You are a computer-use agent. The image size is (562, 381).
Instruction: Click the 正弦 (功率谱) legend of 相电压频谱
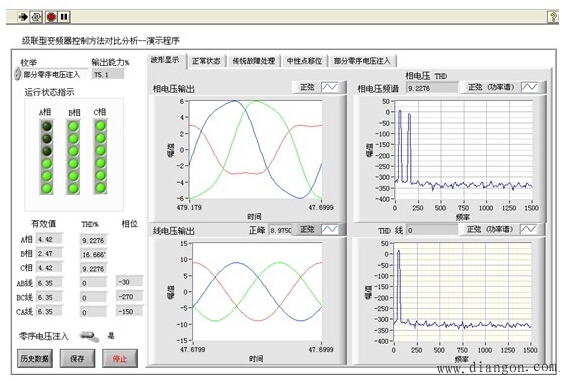pyautogui.click(x=491, y=87)
